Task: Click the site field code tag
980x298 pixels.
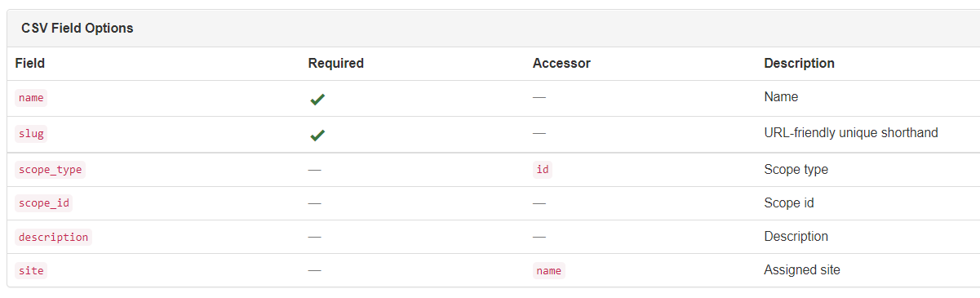Action: (x=31, y=270)
